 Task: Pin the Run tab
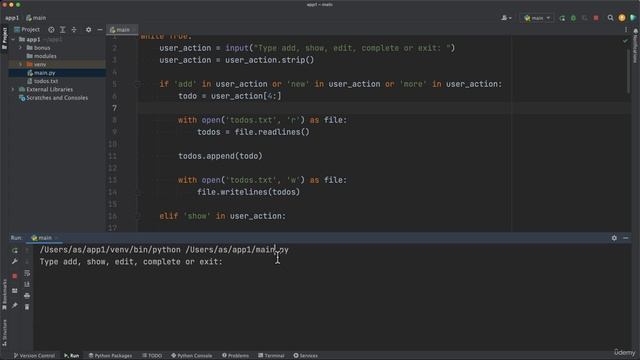[x=15, y=305]
